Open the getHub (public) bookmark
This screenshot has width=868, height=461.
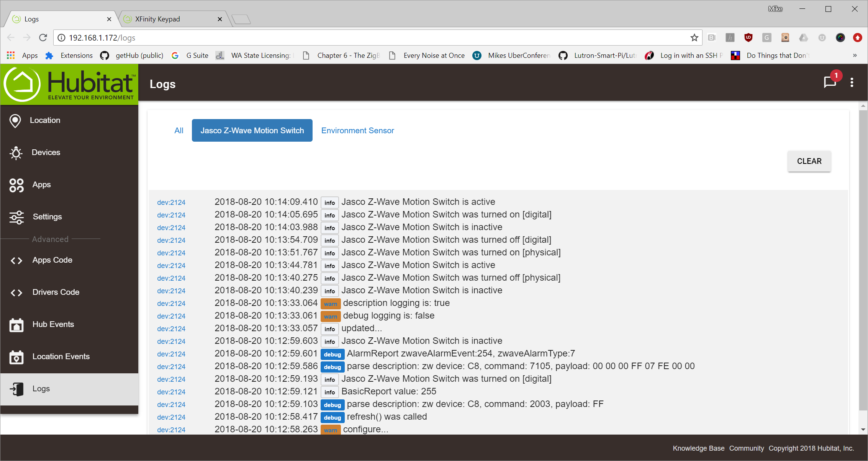coord(132,56)
